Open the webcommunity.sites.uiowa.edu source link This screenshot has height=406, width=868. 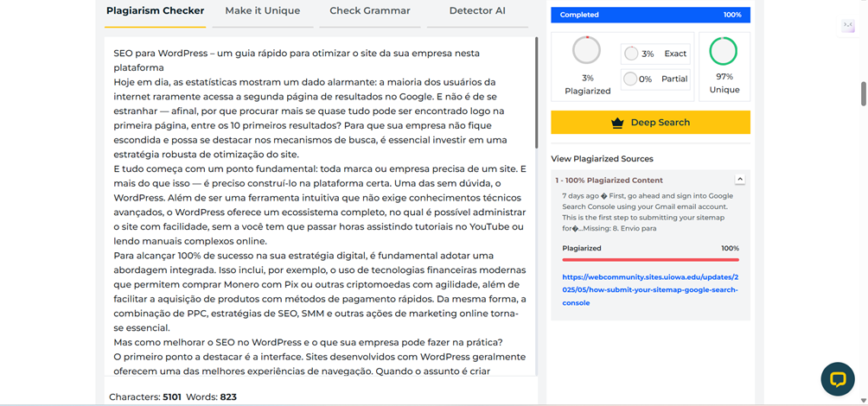650,290
